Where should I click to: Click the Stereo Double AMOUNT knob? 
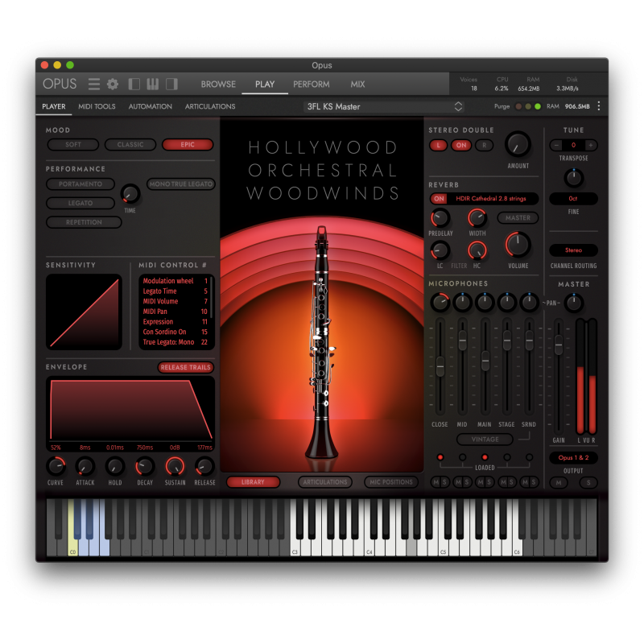(518, 144)
